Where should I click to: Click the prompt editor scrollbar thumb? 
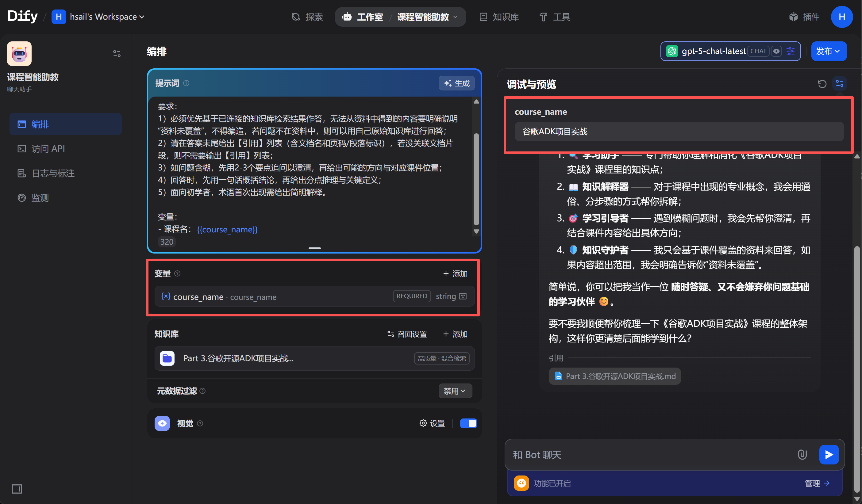click(476, 180)
